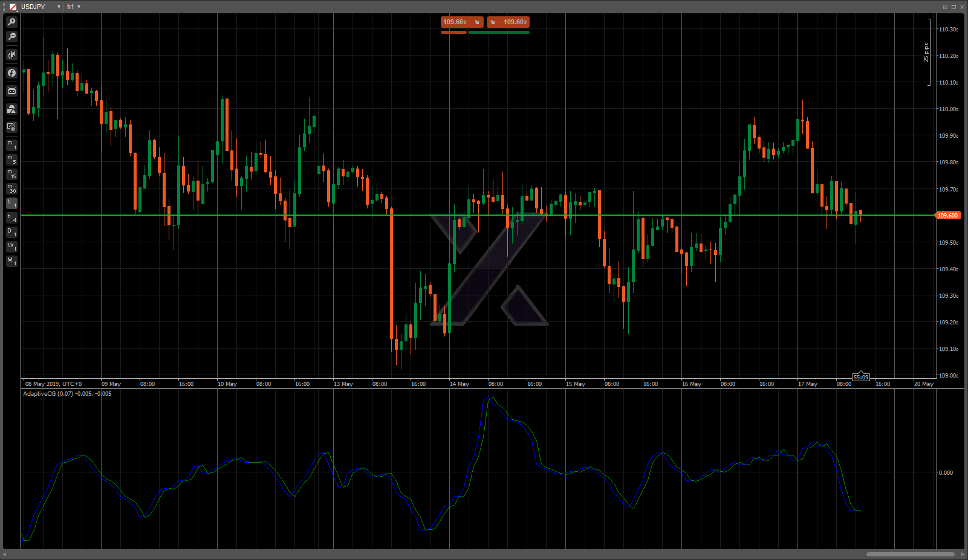Viewport: 968px width, 560px height.
Task: Toggle the m15 timeframe button
Action: [11, 174]
